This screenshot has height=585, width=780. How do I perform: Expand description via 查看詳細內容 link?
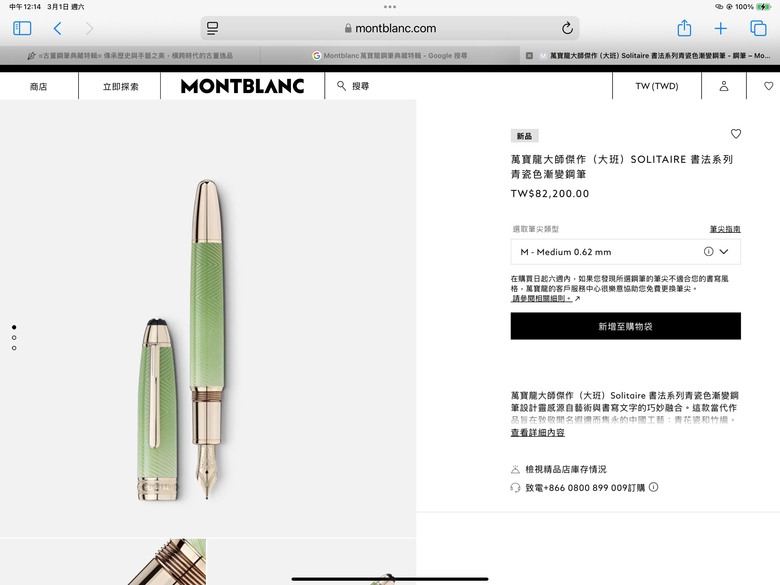538,433
